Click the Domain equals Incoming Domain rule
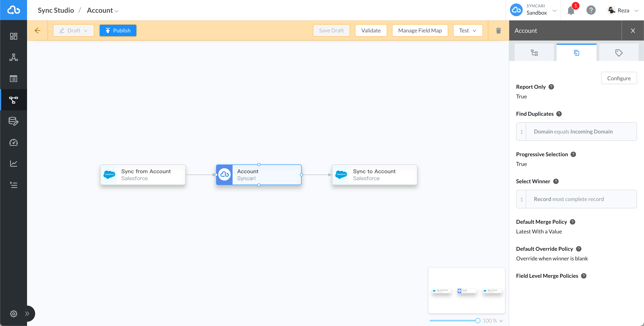This screenshot has width=644, height=326. coord(576,132)
